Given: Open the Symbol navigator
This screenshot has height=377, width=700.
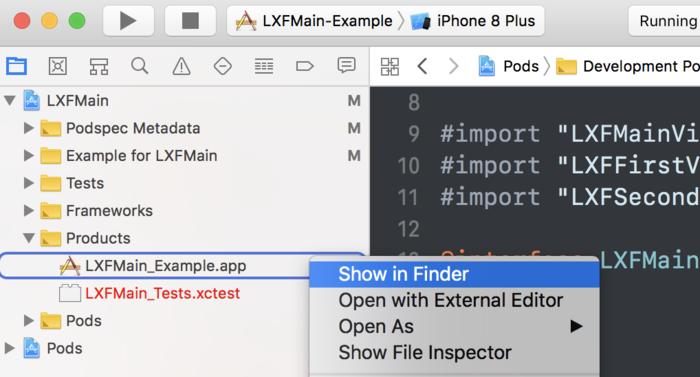Looking at the screenshot, I should click(99, 67).
